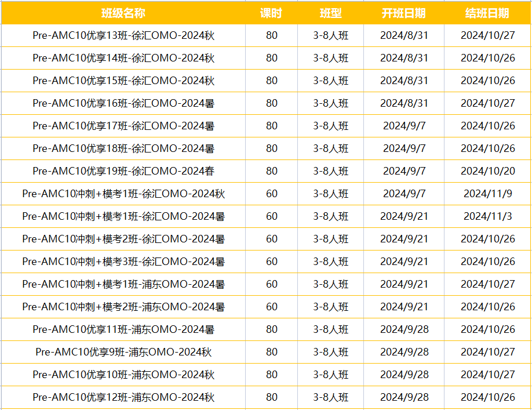Viewport: 532px width, 410px height.
Task: Click Pre-AMC10冲刺+模考3班-徐汇OMO-2024暑 cell
Action: tap(123, 262)
